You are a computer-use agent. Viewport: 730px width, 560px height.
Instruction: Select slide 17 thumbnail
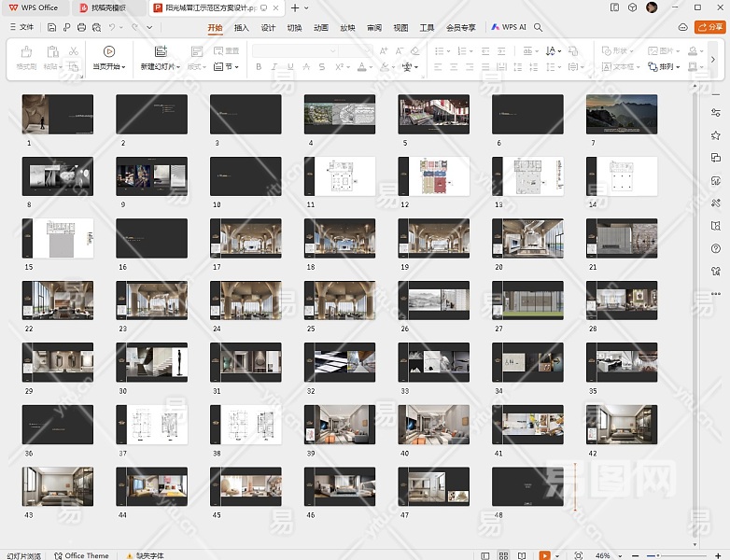click(x=246, y=238)
